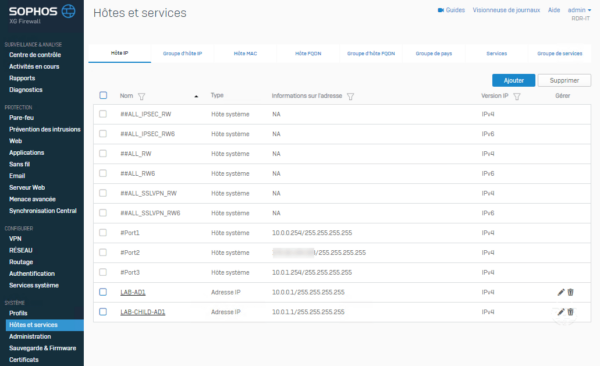The width and height of the screenshot is (600, 366).
Task: Check the ##ALL_RW6 row checkbox
Action: [103, 173]
